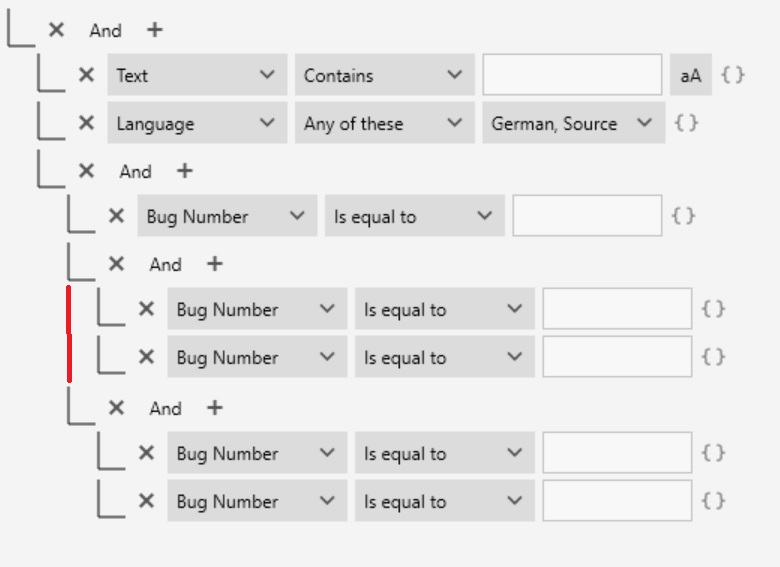The image size is (780, 567).
Task: Add condition to top-level And group
Action: [x=154, y=30]
